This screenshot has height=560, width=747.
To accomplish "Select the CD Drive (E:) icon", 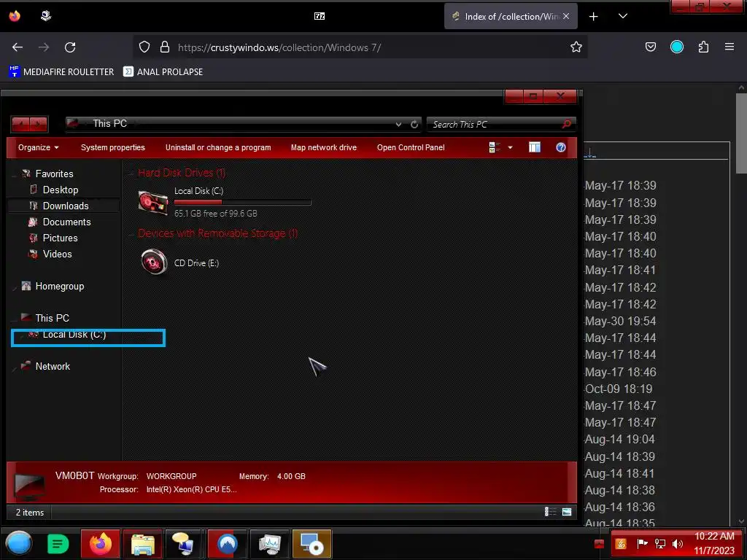I will [x=154, y=262].
